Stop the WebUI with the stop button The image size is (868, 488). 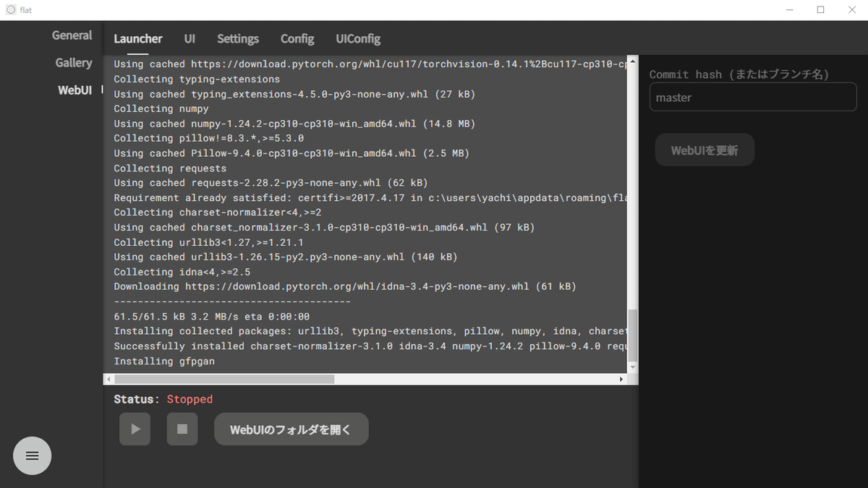coord(182,429)
